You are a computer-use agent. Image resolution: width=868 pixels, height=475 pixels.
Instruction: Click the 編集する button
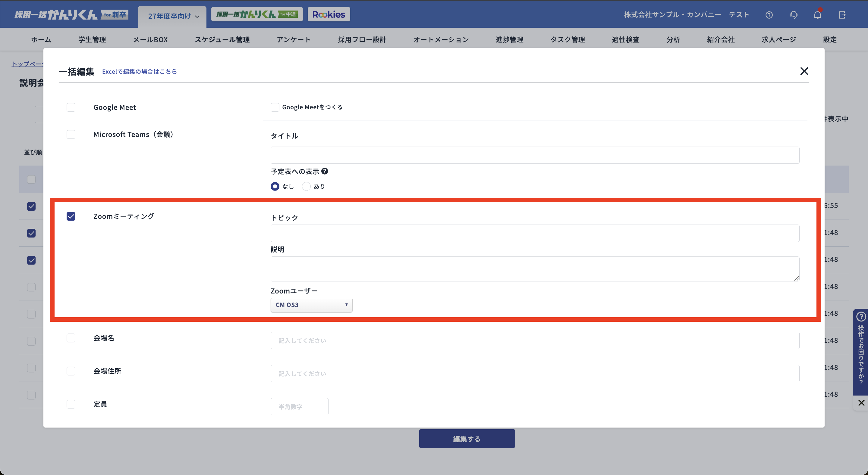(x=467, y=439)
